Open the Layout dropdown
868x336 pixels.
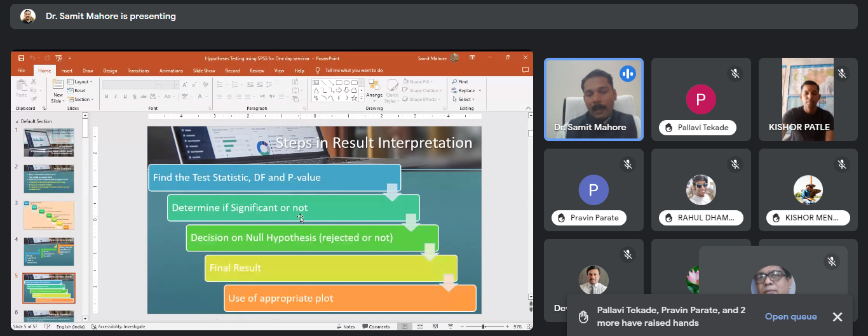point(81,82)
